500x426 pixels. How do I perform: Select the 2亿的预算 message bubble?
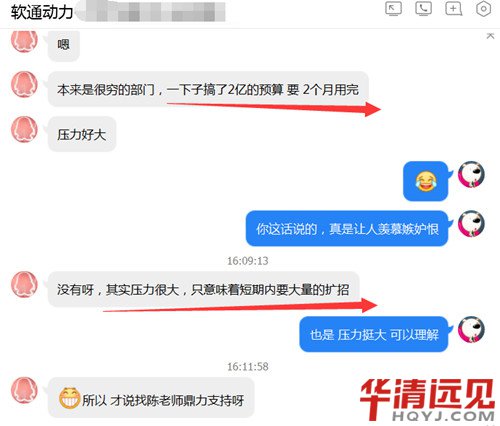[208, 89]
